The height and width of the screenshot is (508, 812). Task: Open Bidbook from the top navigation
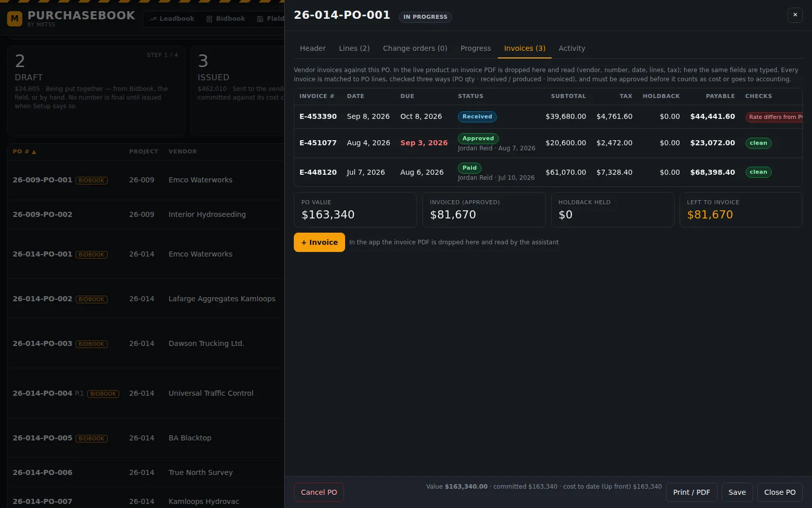coord(226,19)
